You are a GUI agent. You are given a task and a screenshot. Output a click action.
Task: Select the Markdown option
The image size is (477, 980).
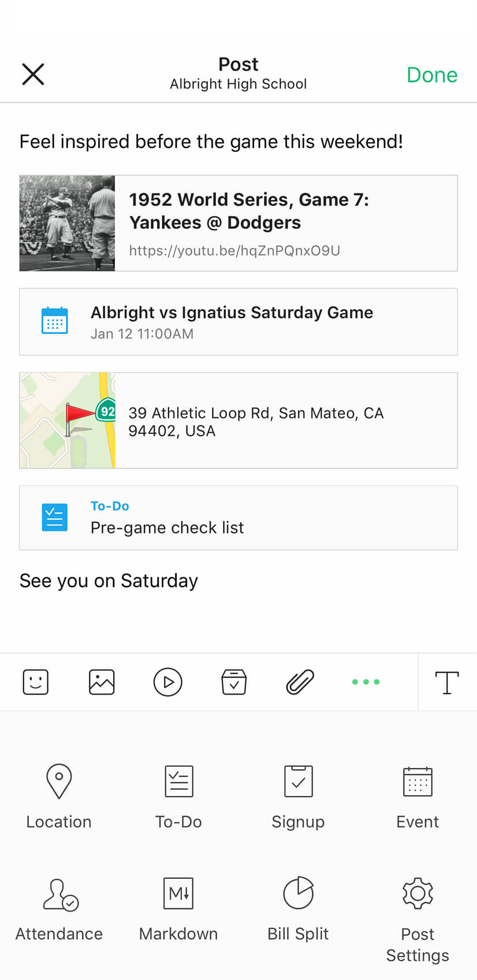coord(178,908)
